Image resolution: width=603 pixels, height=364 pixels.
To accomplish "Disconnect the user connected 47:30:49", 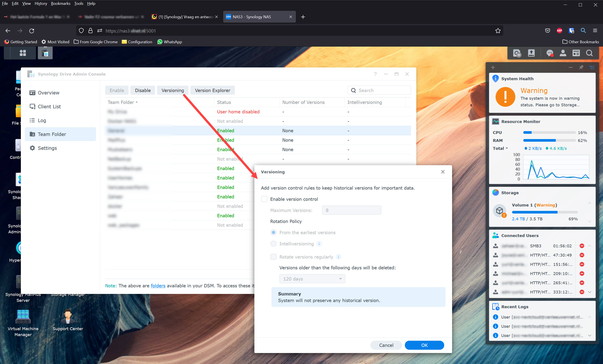I will pyautogui.click(x=582, y=255).
